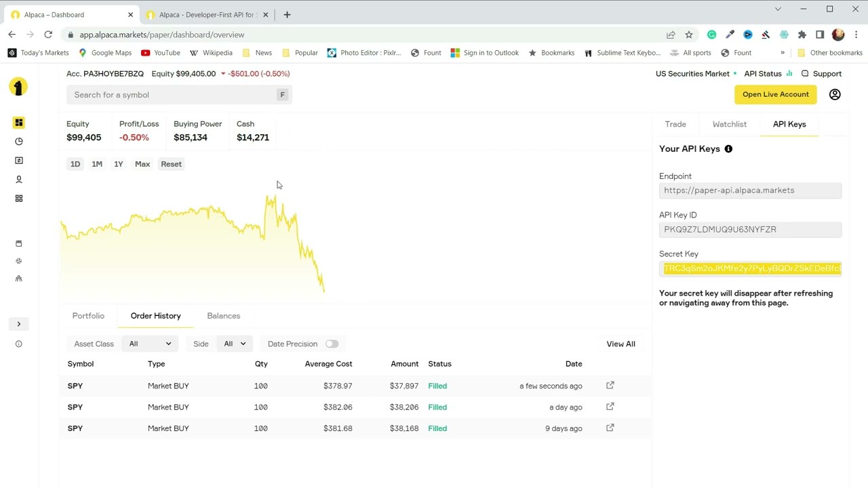Click the $378.97 average cost cell
868x488 pixels.
(338, 386)
